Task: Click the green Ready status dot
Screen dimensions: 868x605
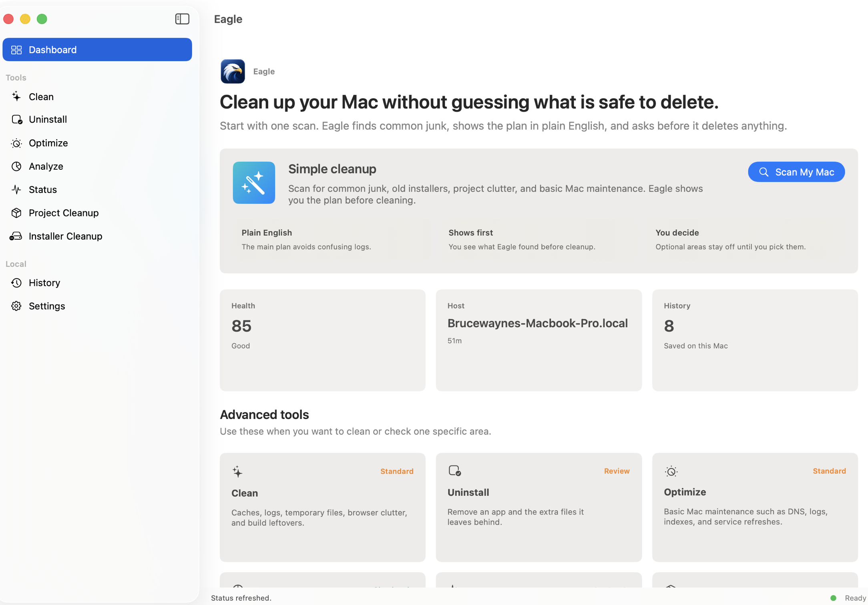Action: tap(833, 598)
